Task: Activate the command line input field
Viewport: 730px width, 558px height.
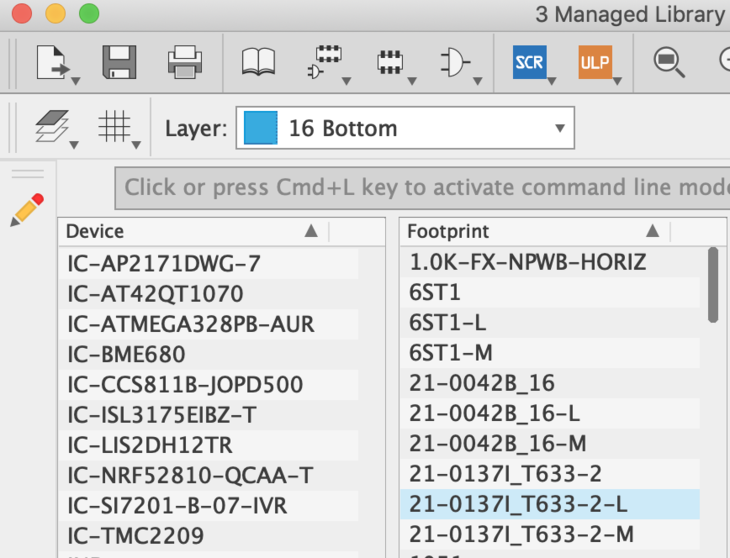Action: click(x=422, y=188)
